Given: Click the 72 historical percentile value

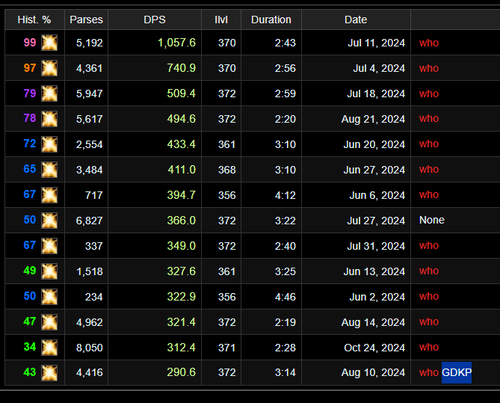Looking at the screenshot, I should click(30, 143).
